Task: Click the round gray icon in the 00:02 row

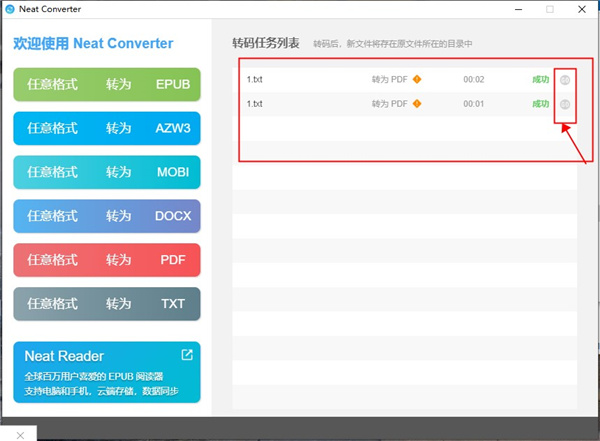Action: coord(565,80)
